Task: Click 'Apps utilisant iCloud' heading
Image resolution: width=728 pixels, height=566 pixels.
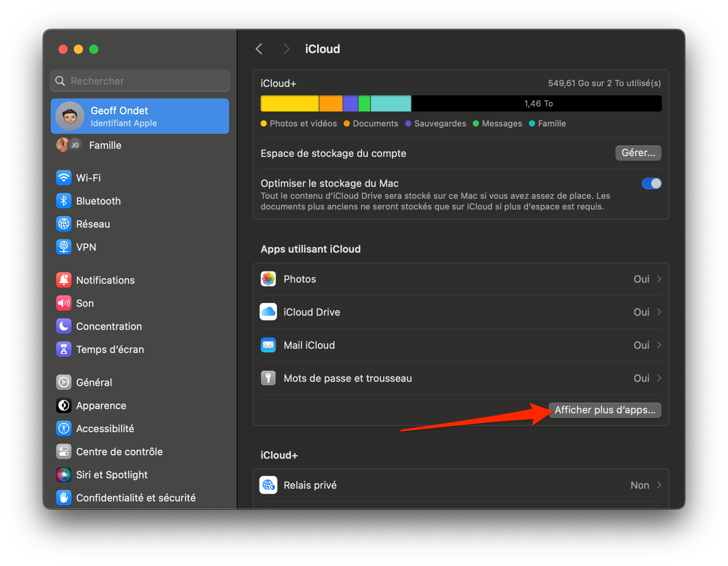Action: click(311, 249)
